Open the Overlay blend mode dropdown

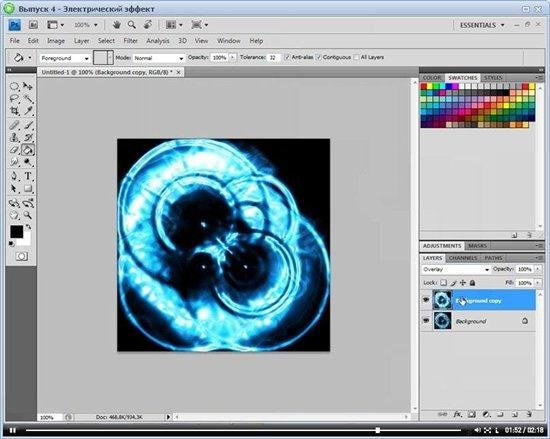[455, 269]
